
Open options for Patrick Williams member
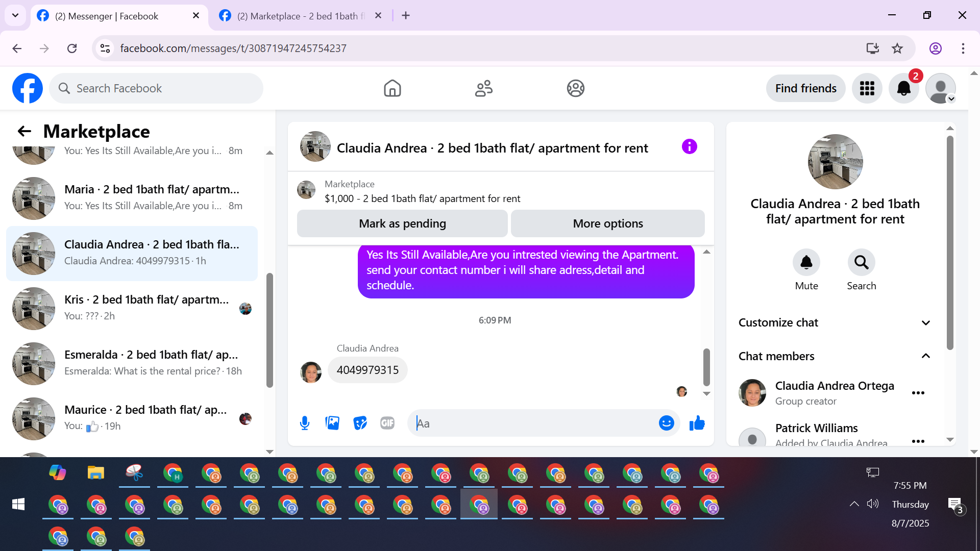pos(918,441)
